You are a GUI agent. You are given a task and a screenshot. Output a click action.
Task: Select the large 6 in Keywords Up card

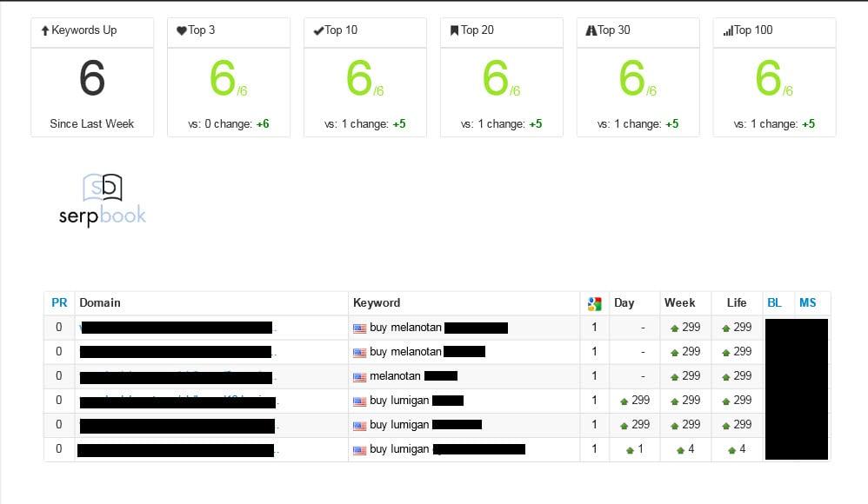[x=92, y=80]
